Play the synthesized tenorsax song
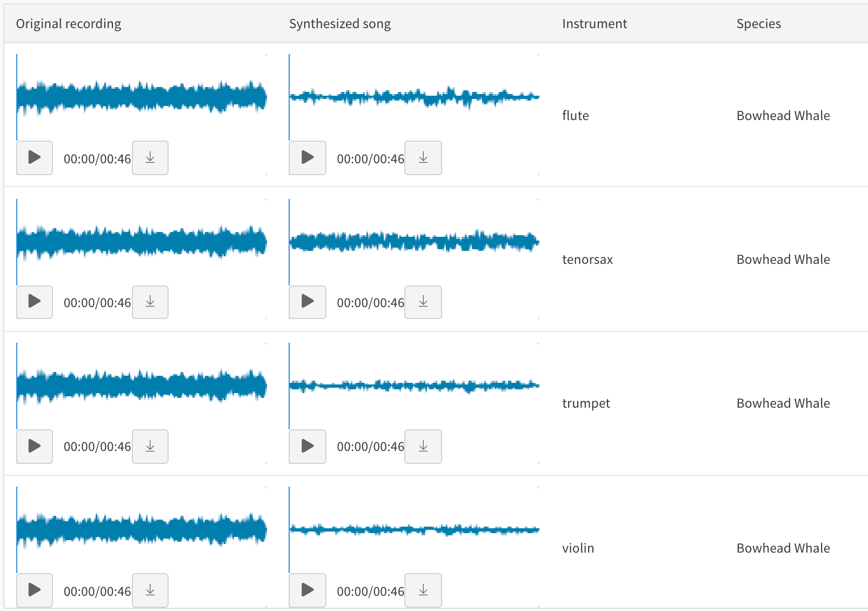This screenshot has height=611, width=868. pos(307,302)
